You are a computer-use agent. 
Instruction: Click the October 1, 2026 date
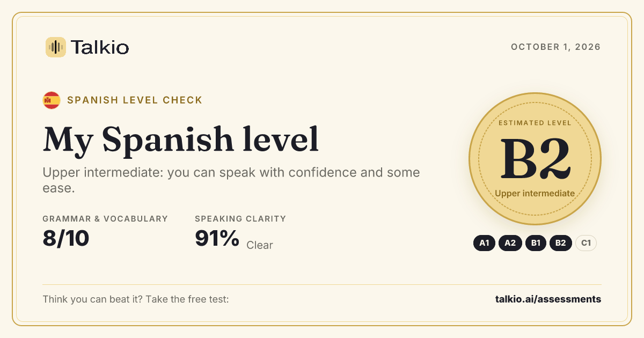pos(556,47)
